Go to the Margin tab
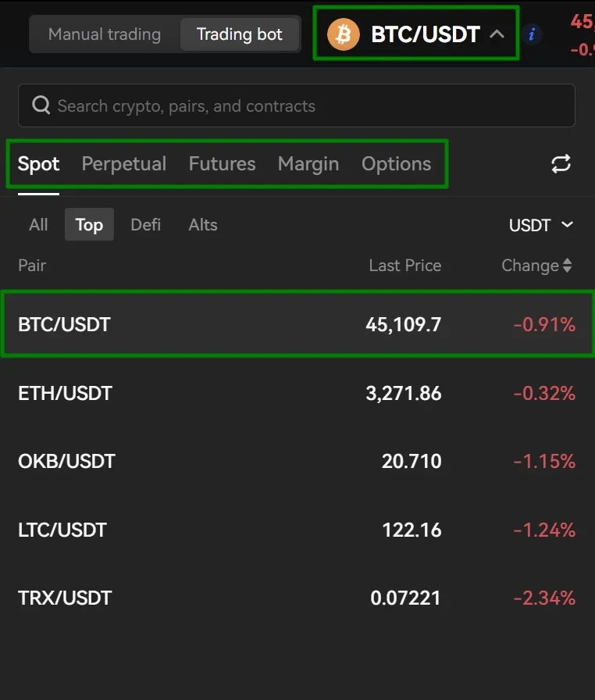Screen dimensions: 595x700 tap(308, 164)
